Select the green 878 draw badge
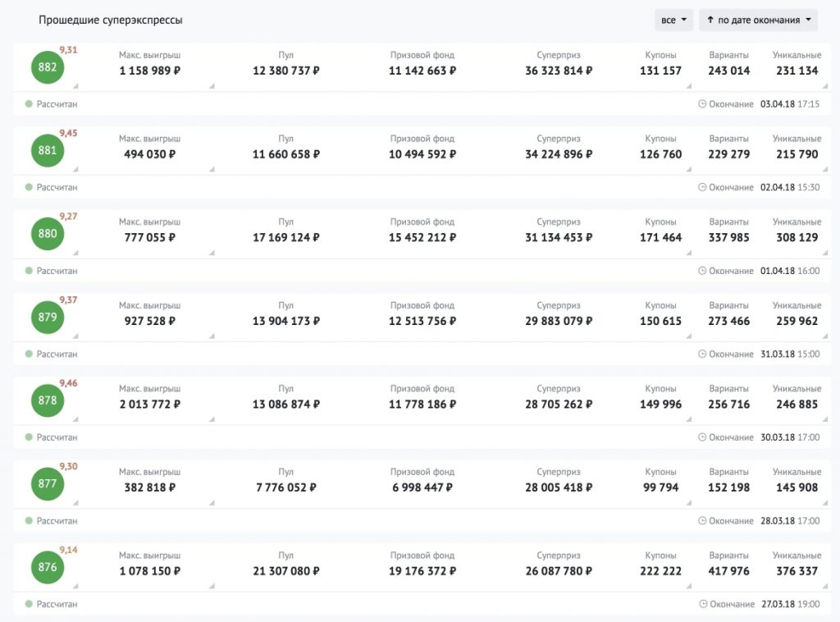 click(48, 400)
